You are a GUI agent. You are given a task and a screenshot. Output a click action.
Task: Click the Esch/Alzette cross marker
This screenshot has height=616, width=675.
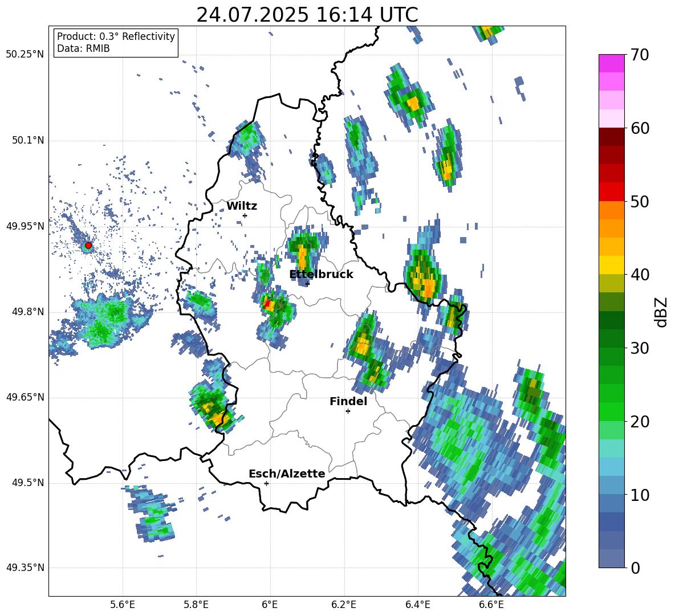click(266, 483)
